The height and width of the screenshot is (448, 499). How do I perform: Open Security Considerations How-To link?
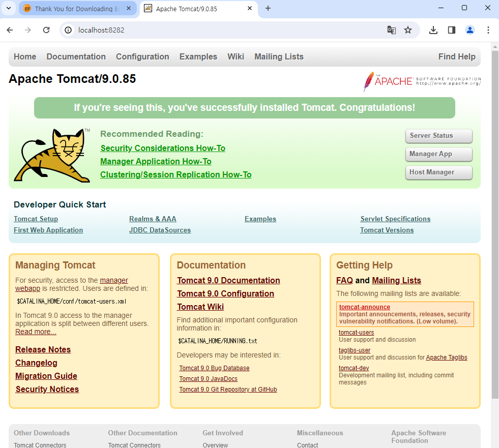click(163, 148)
